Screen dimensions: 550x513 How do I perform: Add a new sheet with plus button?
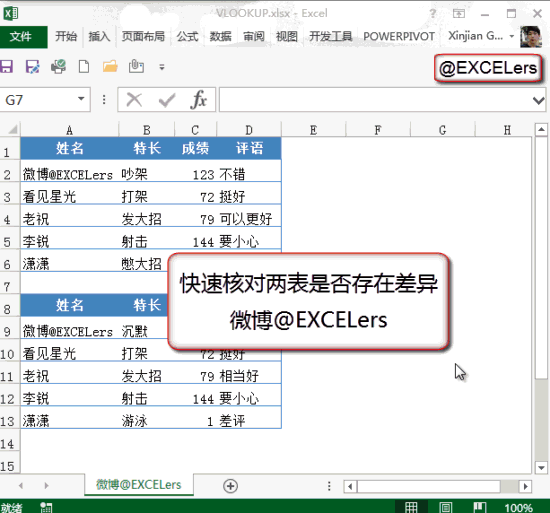[230, 486]
